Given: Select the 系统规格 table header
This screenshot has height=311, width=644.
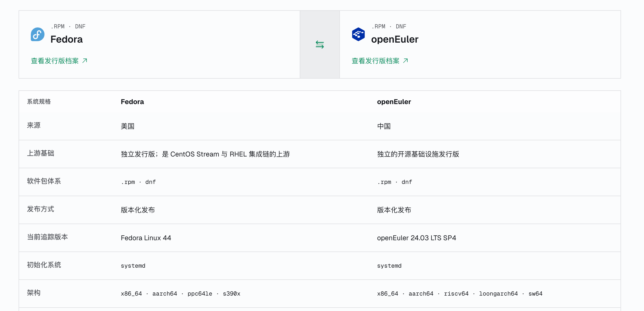Looking at the screenshot, I should [x=39, y=101].
